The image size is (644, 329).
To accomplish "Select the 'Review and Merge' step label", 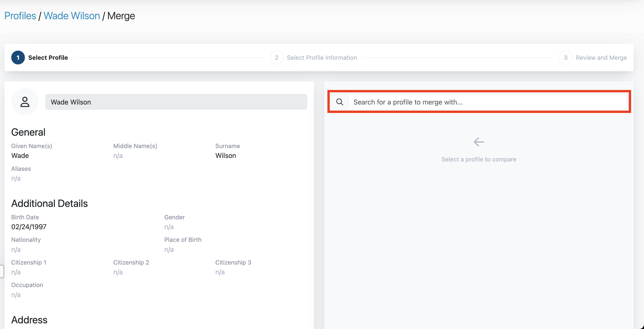I will (x=601, y=58).
